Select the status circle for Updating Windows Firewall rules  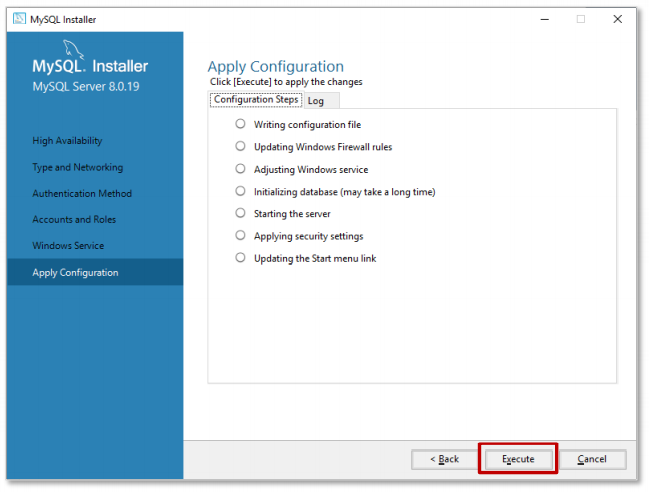point(240,146)
